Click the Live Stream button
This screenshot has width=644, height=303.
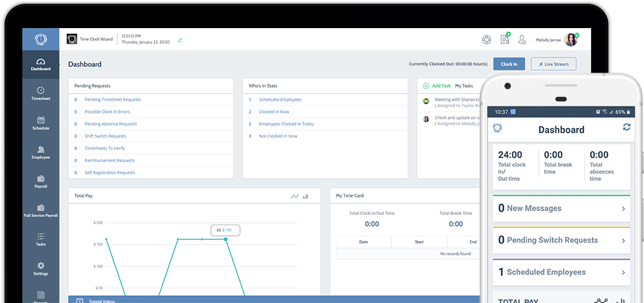tap(554, 64)
